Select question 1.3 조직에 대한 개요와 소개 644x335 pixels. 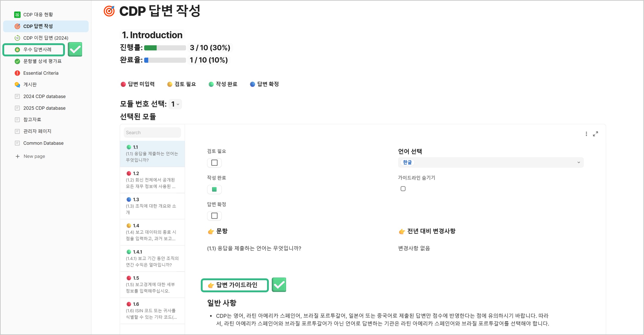coord(152,206)
